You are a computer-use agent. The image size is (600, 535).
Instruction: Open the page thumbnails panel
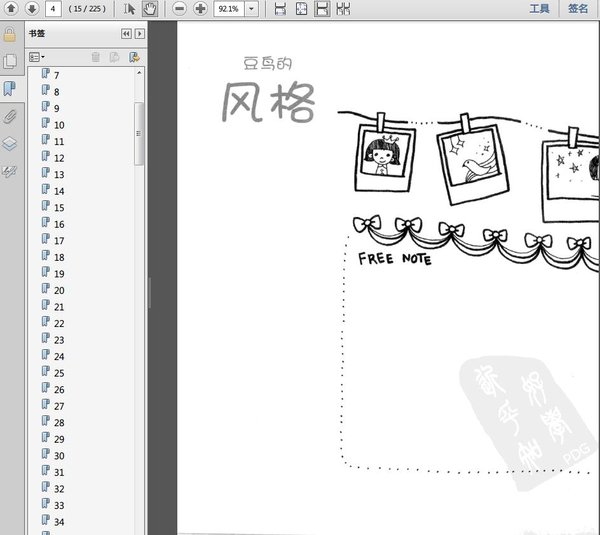pyautogui.click(x=10, y=61)
